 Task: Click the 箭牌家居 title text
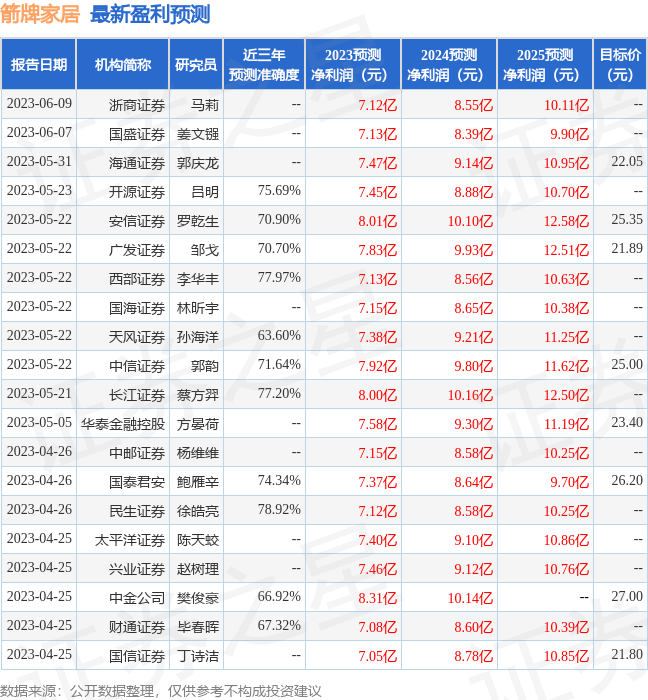pos(40,14)
